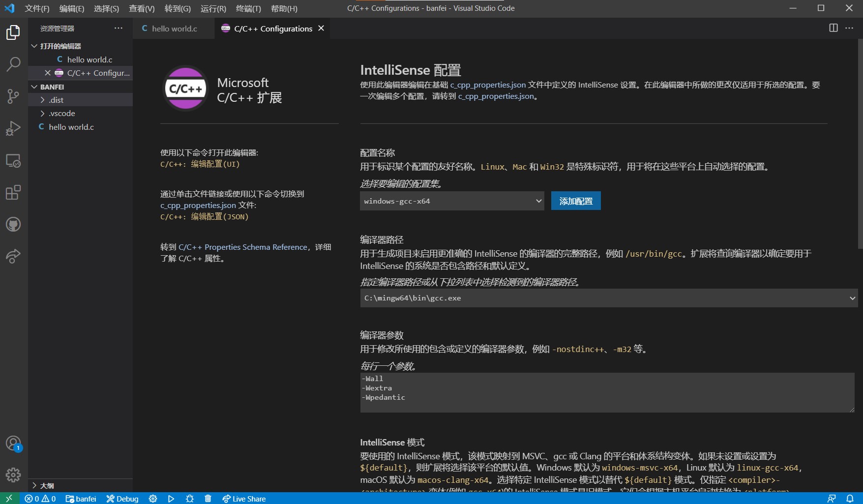This screenshot has height=504, width=863.
Task: Open the Remote Explorer view
Action: 13,161
